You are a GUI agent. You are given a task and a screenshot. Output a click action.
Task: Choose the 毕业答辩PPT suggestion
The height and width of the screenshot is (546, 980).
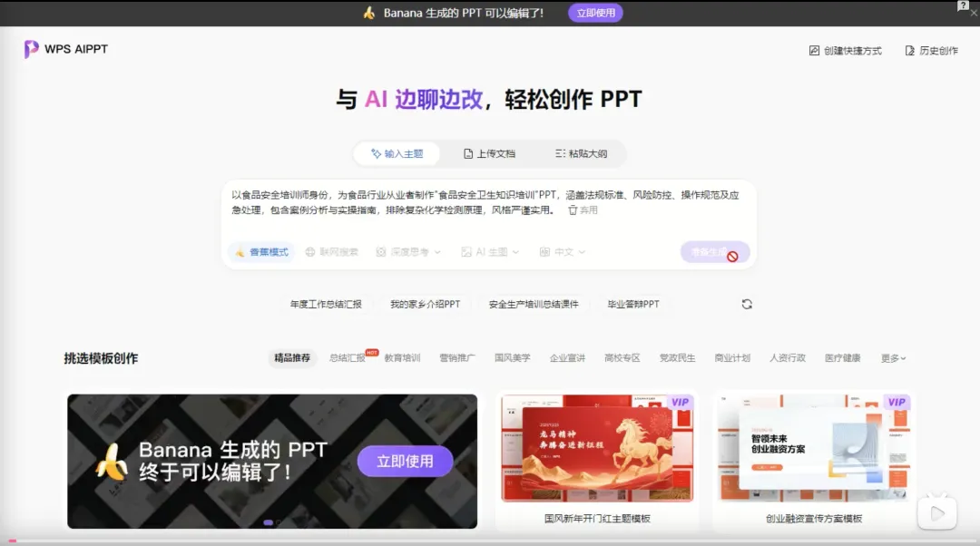633,304
